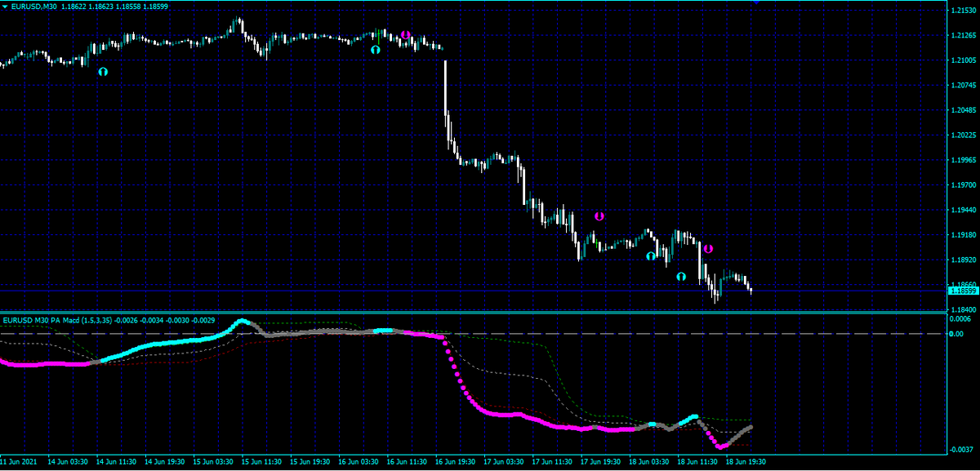Click price scale value 1.21005
Viewport: 980px width, 471px height.
(x=963, y=60)
